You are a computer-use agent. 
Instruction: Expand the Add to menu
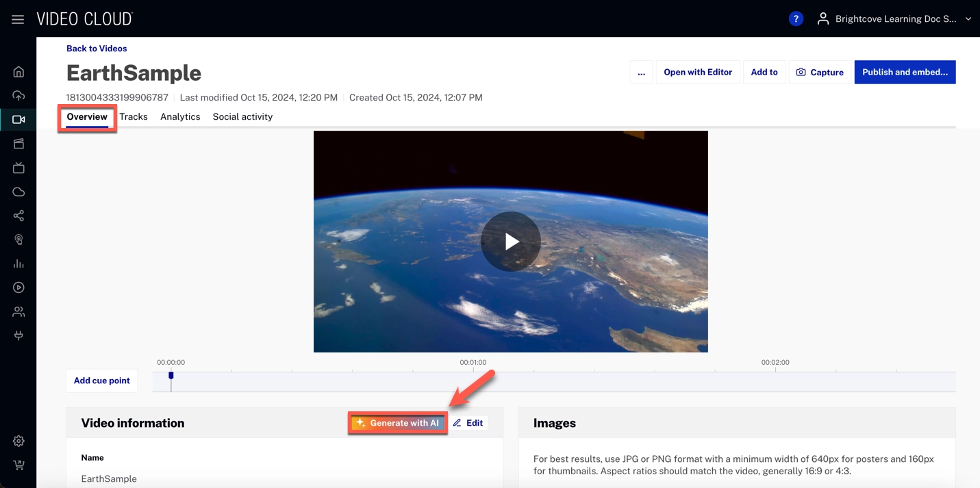764,73
